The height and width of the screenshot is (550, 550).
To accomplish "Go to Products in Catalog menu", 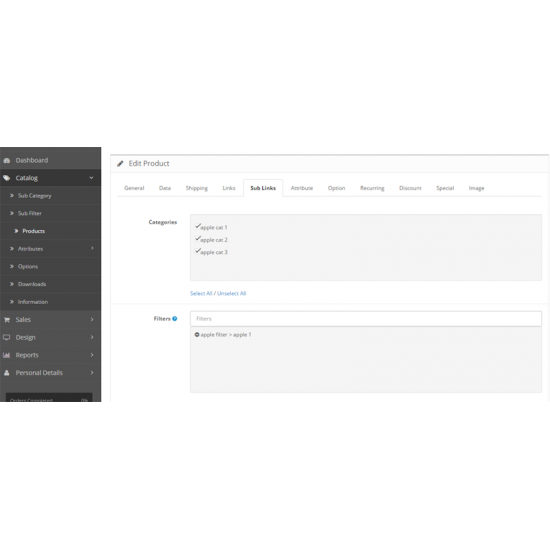I will (34, 231).
